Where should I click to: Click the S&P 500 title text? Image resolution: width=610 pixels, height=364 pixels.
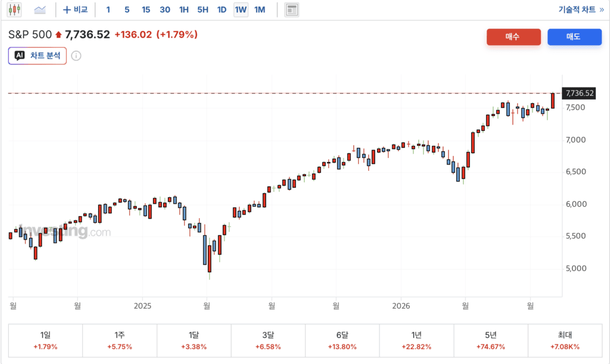click(30, 35)
